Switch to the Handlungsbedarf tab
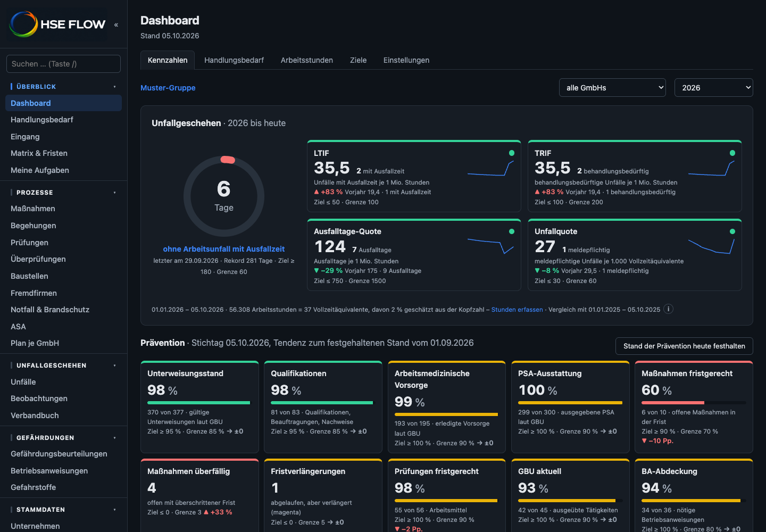 click(234, 60)
